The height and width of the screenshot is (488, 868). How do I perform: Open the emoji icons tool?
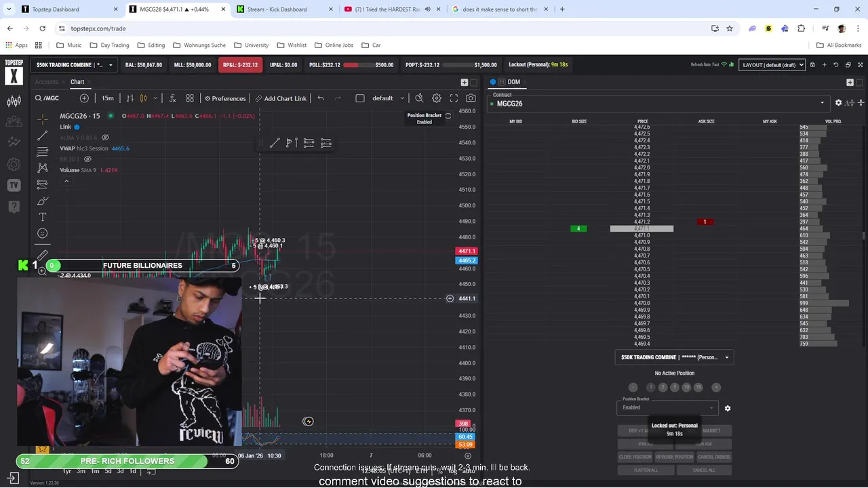tap(42, 233)
